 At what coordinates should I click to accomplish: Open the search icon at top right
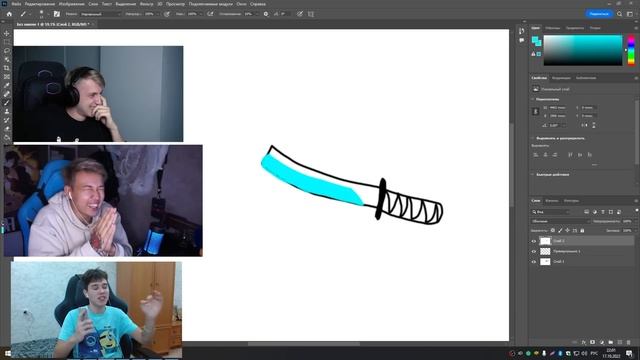(619, 14)
